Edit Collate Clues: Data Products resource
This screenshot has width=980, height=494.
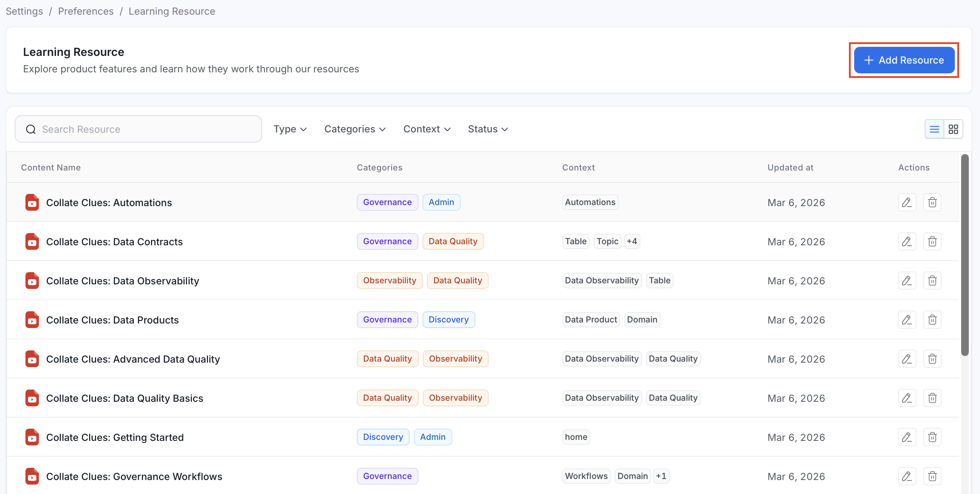[907, 320]
